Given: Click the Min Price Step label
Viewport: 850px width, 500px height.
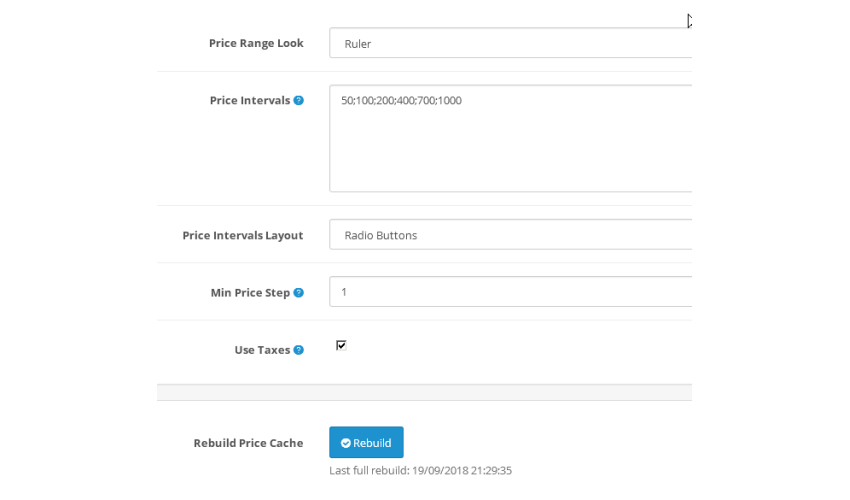Looking at the screenshot, I should point(250,292).
